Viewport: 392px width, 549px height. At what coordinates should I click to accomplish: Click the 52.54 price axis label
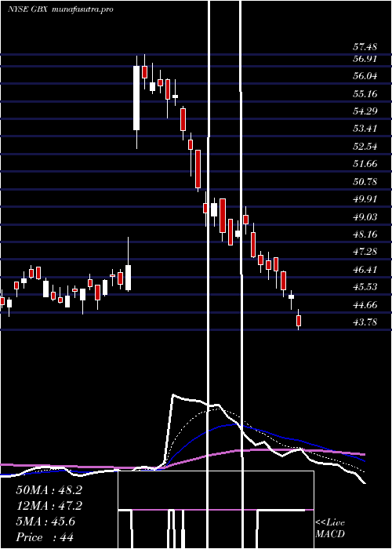(365, 147)
